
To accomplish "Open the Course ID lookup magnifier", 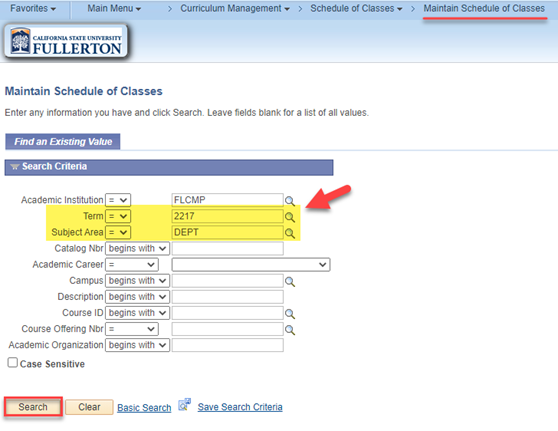I will [x=290, y=314].
